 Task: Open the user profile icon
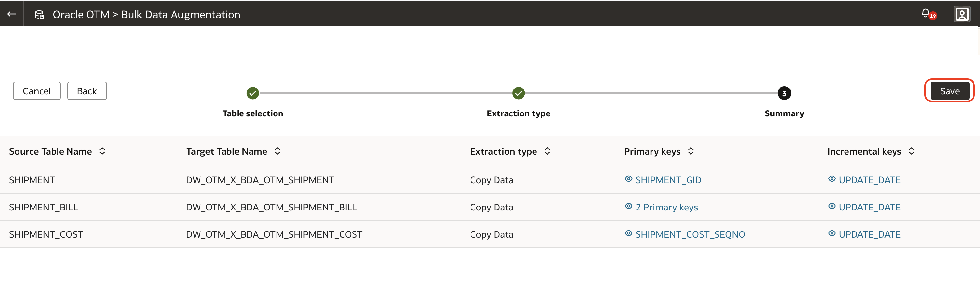coord(961,15)
